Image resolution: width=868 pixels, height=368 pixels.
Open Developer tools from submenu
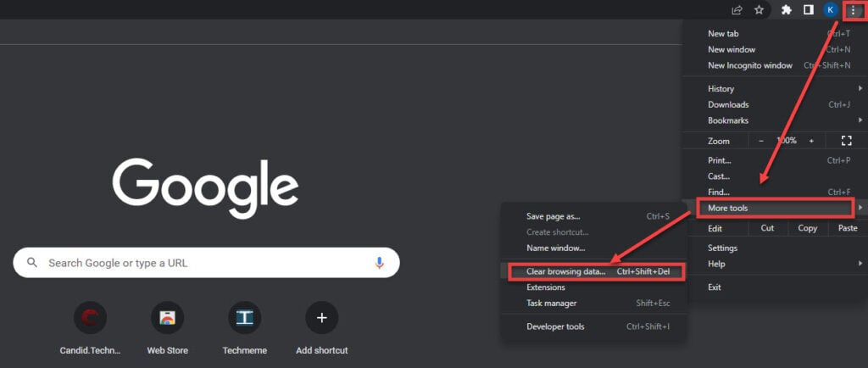click(x=594, y=326)
